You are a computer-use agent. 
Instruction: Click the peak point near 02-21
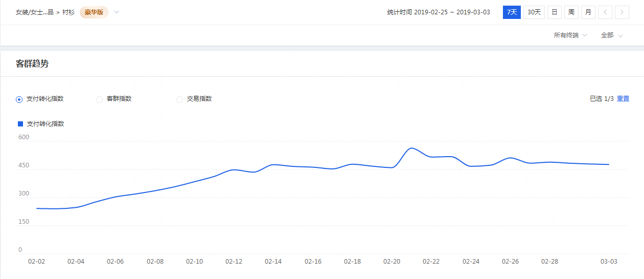pos(411,148)
